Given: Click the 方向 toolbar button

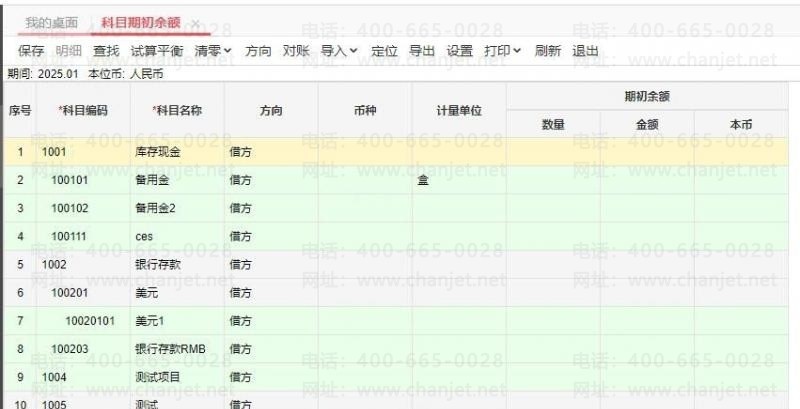Looking at the screenshot, I should pyautogui.click(x=258, y=50).
